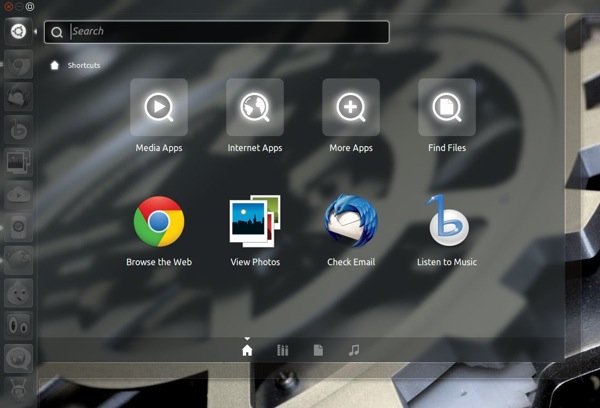Open Banshee music player from the launcher
Image resolution: width=600 pixels, height=408 pixels.
18,129
